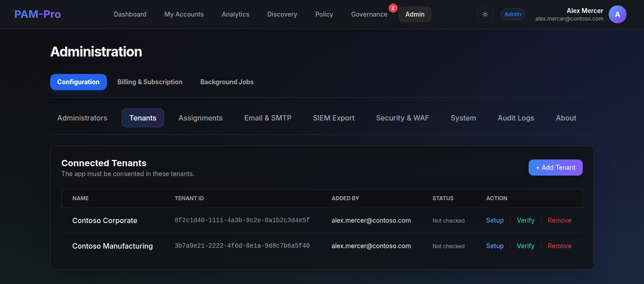
Task: Select tenant ID starting with 3b7a9e21
Action: click(242, 246)
